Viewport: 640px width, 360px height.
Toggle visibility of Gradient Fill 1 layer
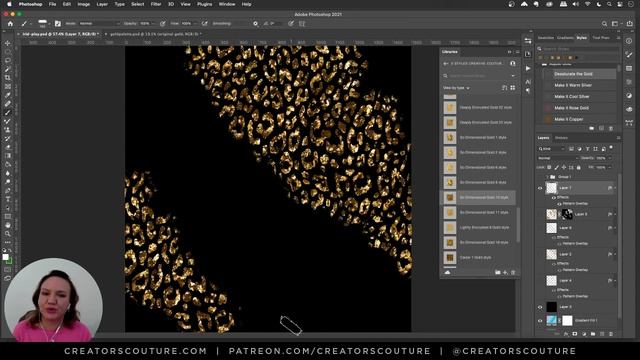pos(540,321)
